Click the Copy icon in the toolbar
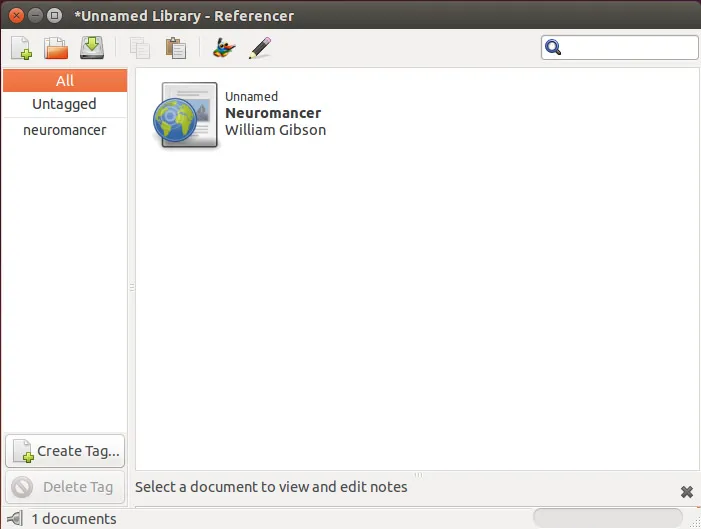701x529 pixels. click(x=140, y=47)
